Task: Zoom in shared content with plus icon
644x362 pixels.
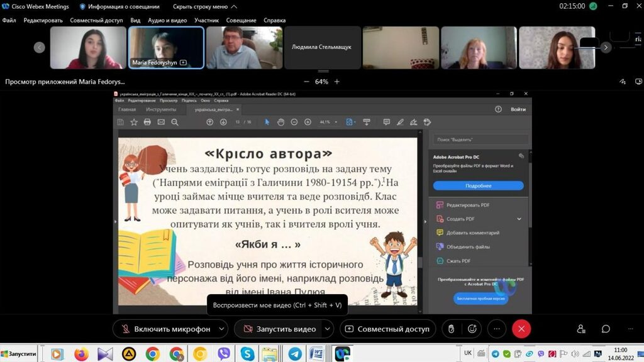Action: click(x=337, y=82)
